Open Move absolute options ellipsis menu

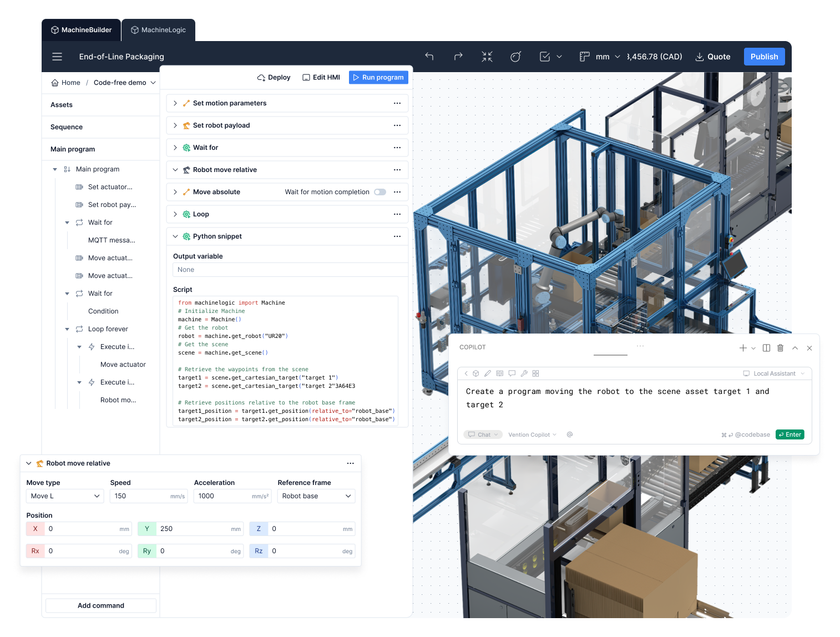click(x=397, y=192)
